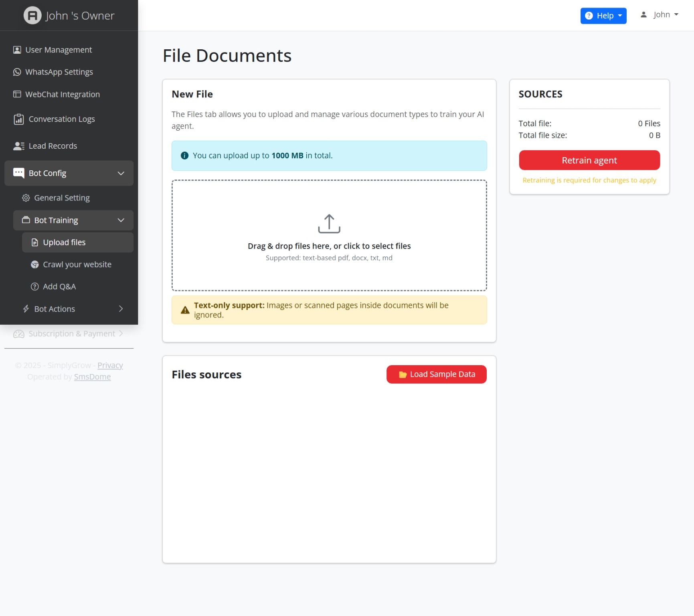The width and height of the screenshot is (694, 616).
Task: Expand Subscription & Payment chevron
Action: pyautogui.click(x=121, y=333)
